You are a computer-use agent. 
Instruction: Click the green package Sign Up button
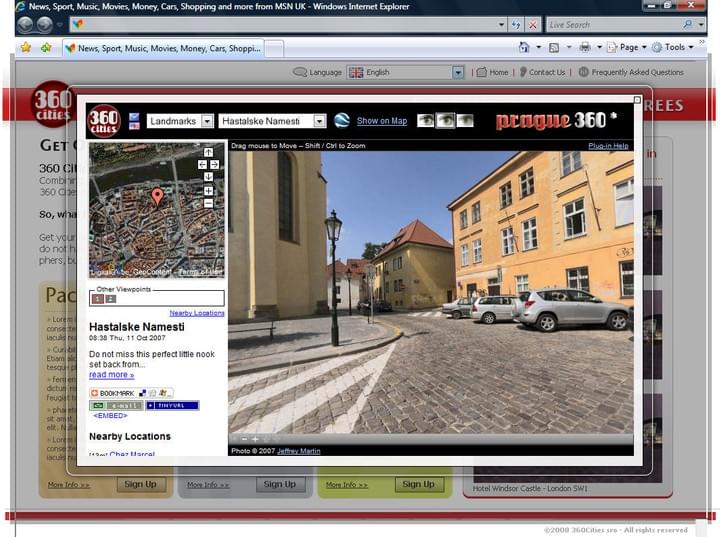click(418, 484)
